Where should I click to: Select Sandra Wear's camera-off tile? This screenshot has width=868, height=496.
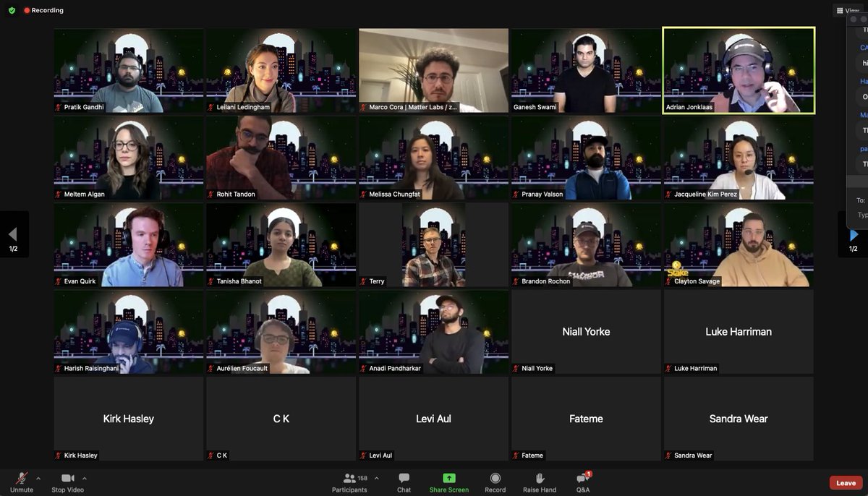coord(739,419)
